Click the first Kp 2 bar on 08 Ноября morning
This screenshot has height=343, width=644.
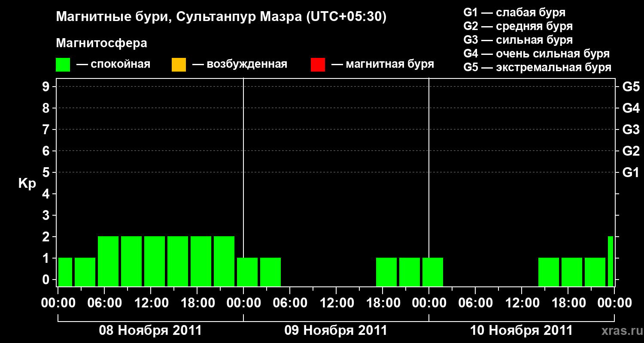point(108,261)
